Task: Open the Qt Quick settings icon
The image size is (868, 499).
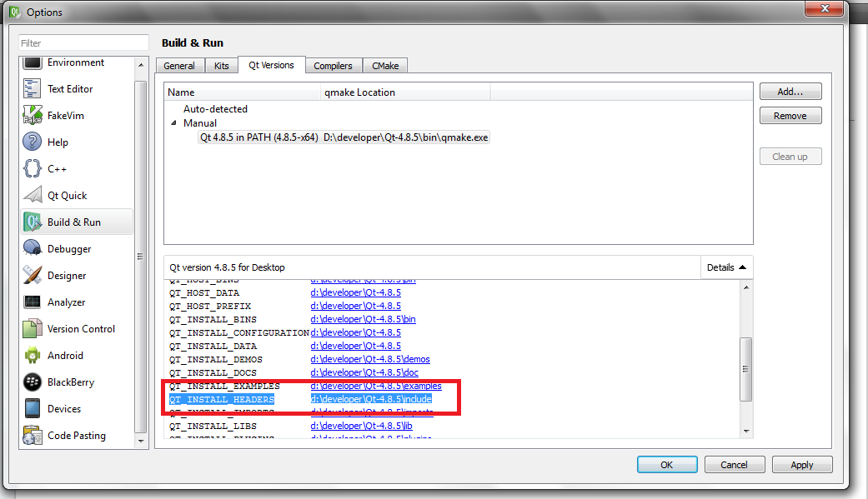Action: click(33, 195)
